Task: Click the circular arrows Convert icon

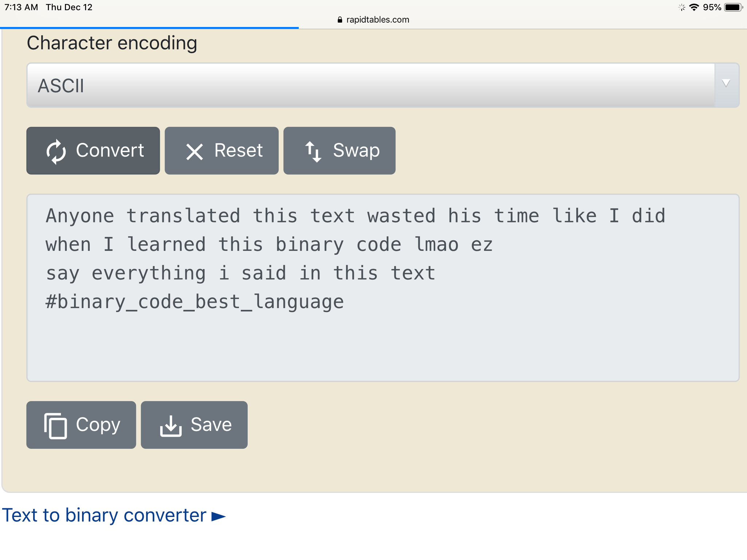Action: (56, 151)
